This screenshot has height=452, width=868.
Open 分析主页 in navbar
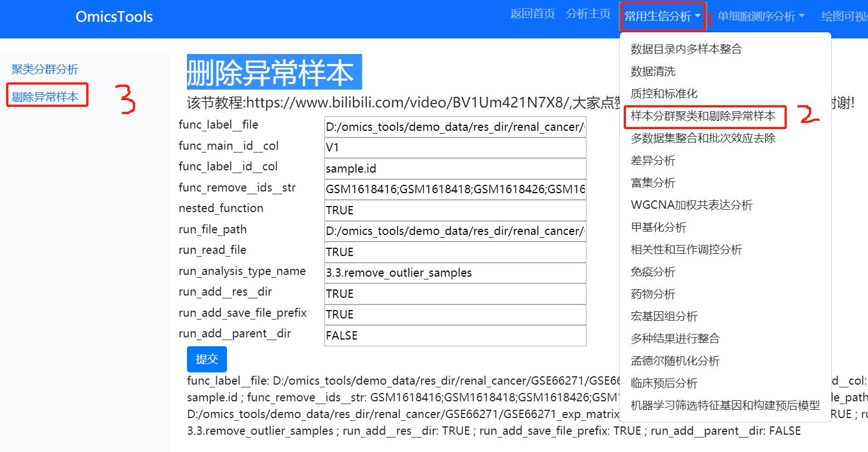click(x=588, y=14)
